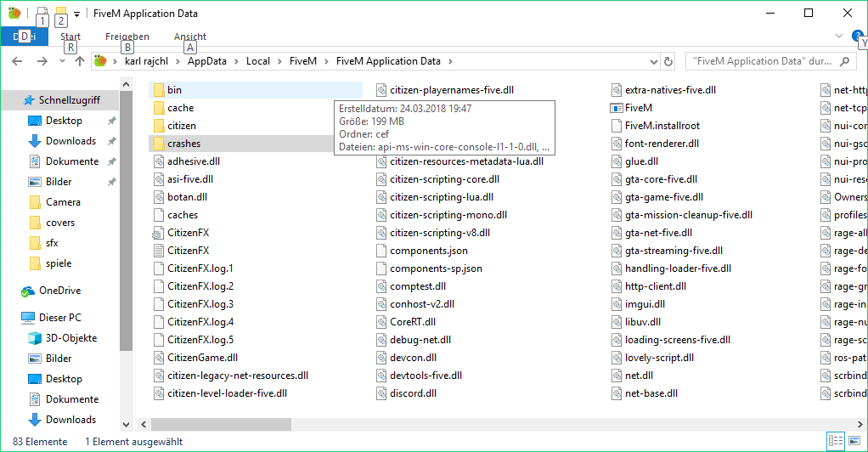Select OneDrive in navigation pane

pos(59,291)
